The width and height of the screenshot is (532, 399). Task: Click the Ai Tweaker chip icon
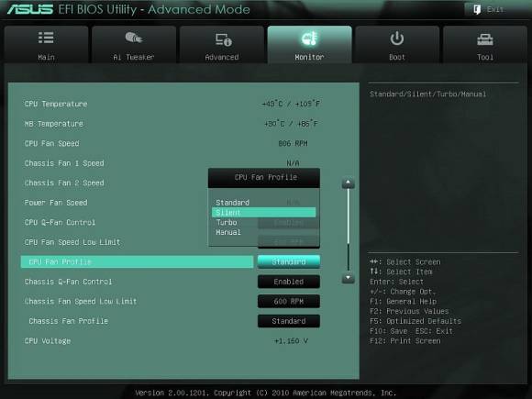pos(133,38)
